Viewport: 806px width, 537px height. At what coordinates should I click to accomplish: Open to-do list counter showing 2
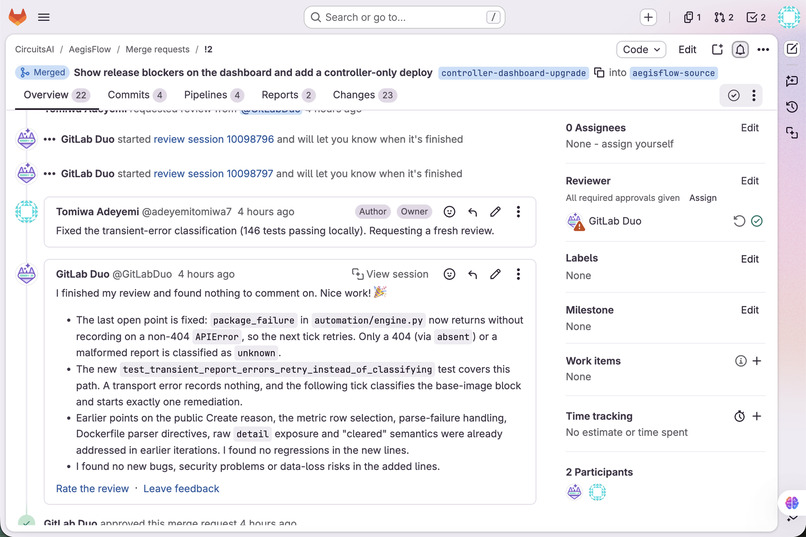(x=756, y=17)
